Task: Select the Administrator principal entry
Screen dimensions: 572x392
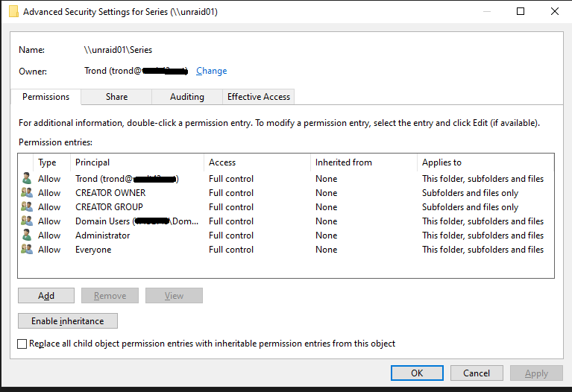Action: point(102,235)
